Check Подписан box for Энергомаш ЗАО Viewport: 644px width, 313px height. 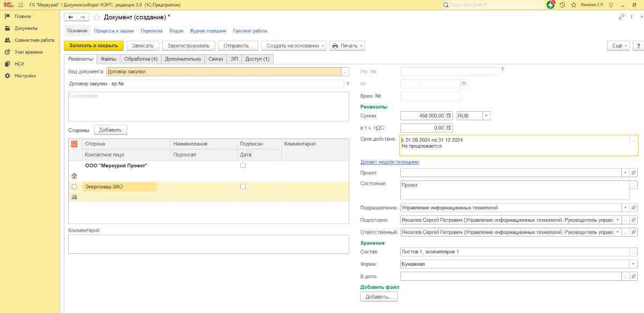(243, 186)
